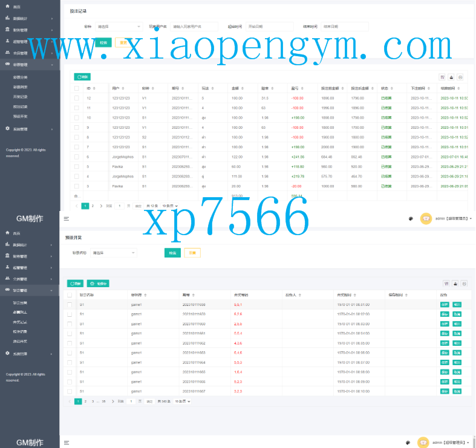Open the 彩种 dropdown in the 投注记录 search form
Image resolution: width=476 pixels, height=448 pixels.
point(117,27)
